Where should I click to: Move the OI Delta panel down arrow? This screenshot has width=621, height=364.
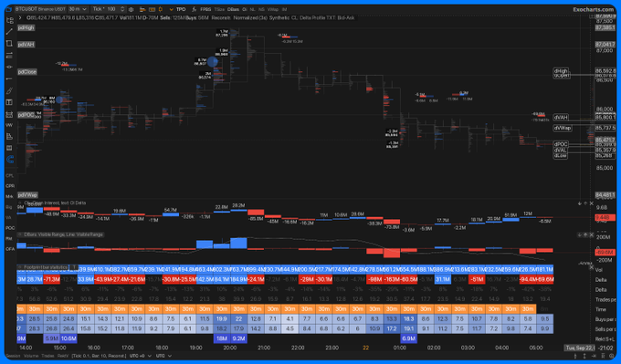(580, 203)
